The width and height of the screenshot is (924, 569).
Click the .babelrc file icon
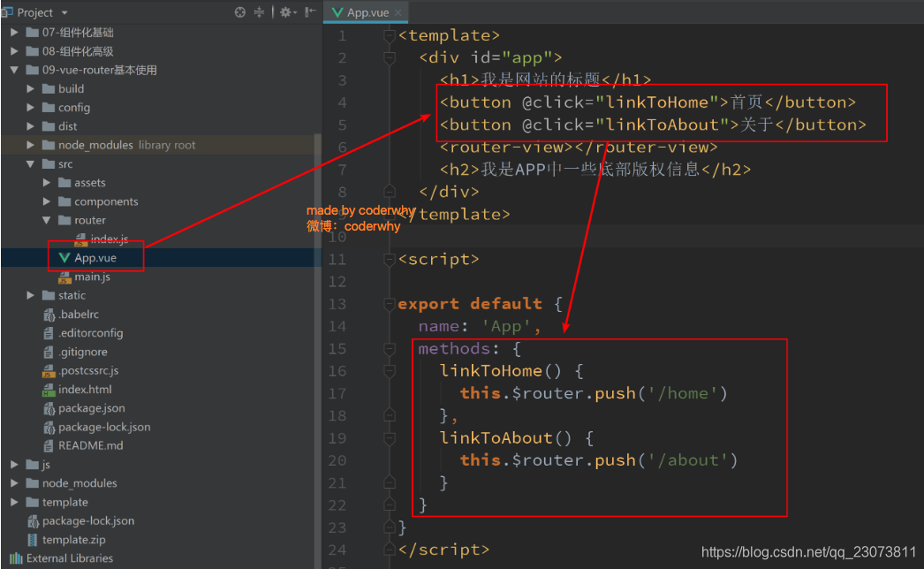click(x=49, y=315)
